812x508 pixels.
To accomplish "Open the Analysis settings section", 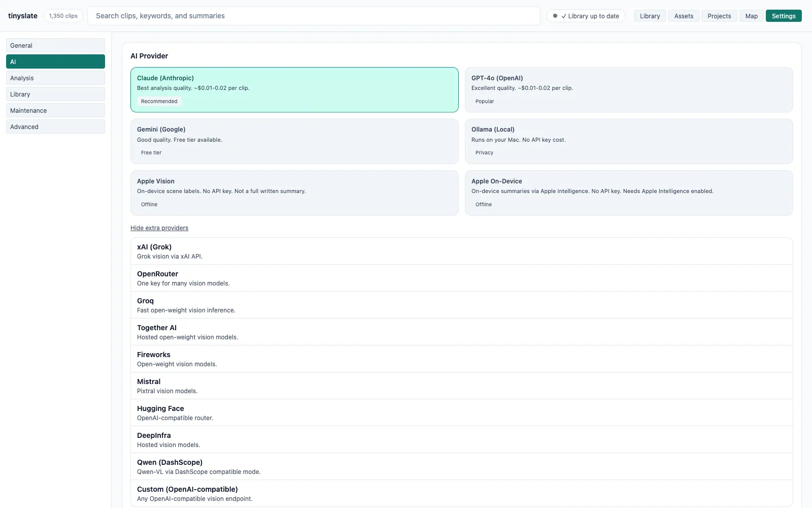I will click(55, 78).
